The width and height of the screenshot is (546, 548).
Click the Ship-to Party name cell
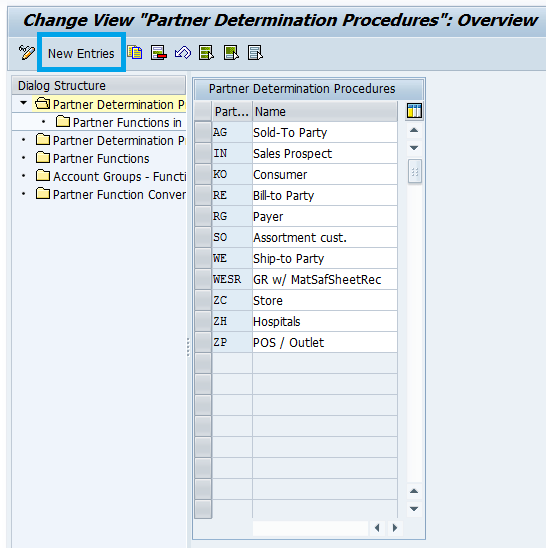tap(325, 258)
